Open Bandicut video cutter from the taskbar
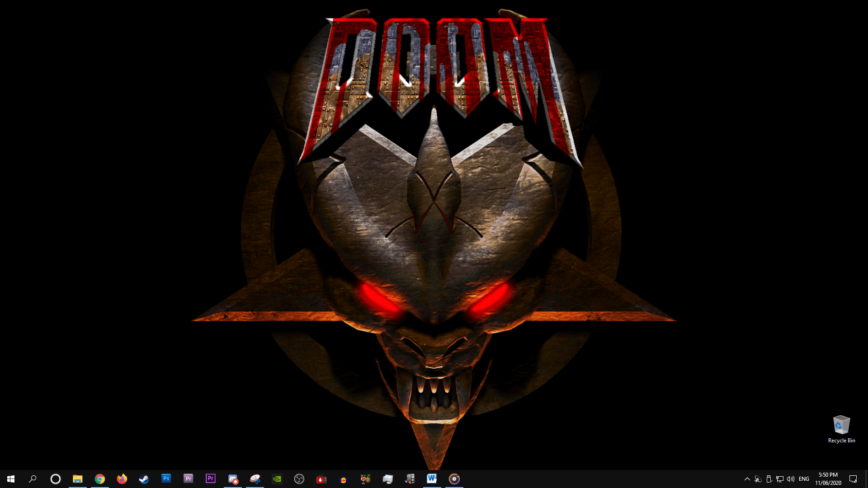Screen dimensions: 868x488 coord(255,479)
